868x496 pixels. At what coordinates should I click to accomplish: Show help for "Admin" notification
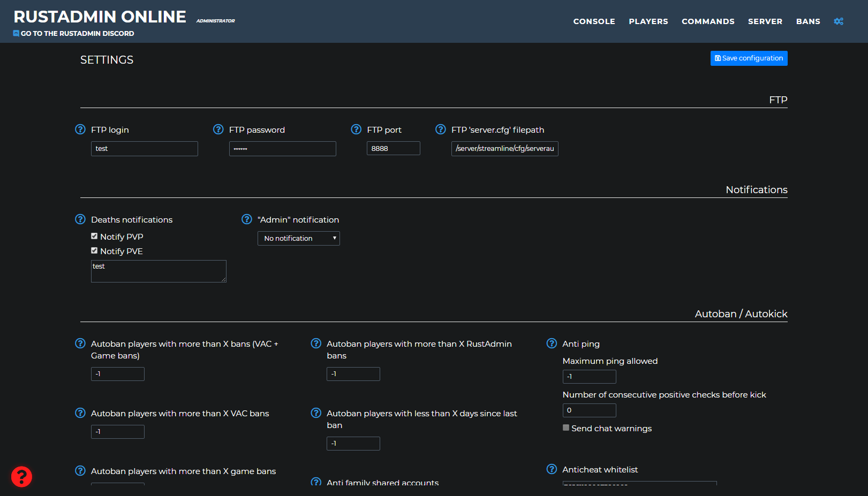247,219
